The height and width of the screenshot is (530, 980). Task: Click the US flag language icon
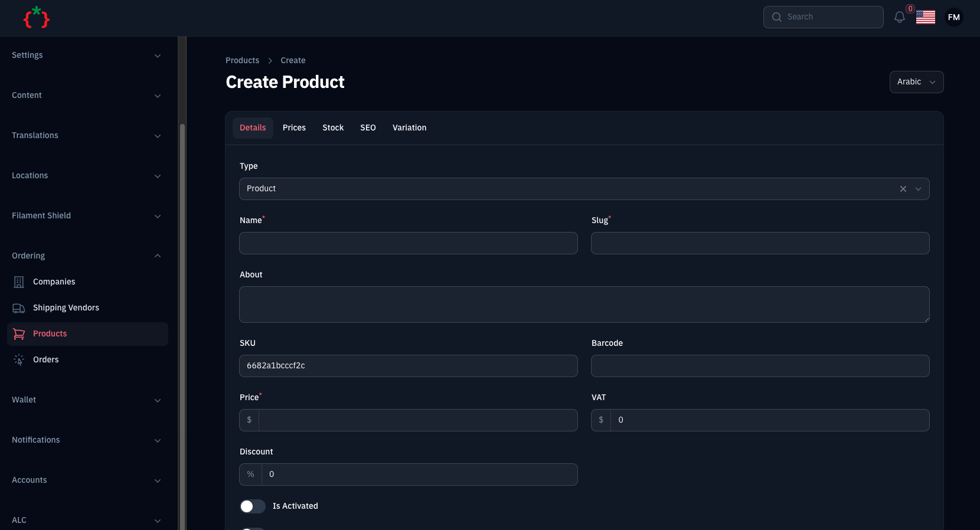[x=925, y=17]
